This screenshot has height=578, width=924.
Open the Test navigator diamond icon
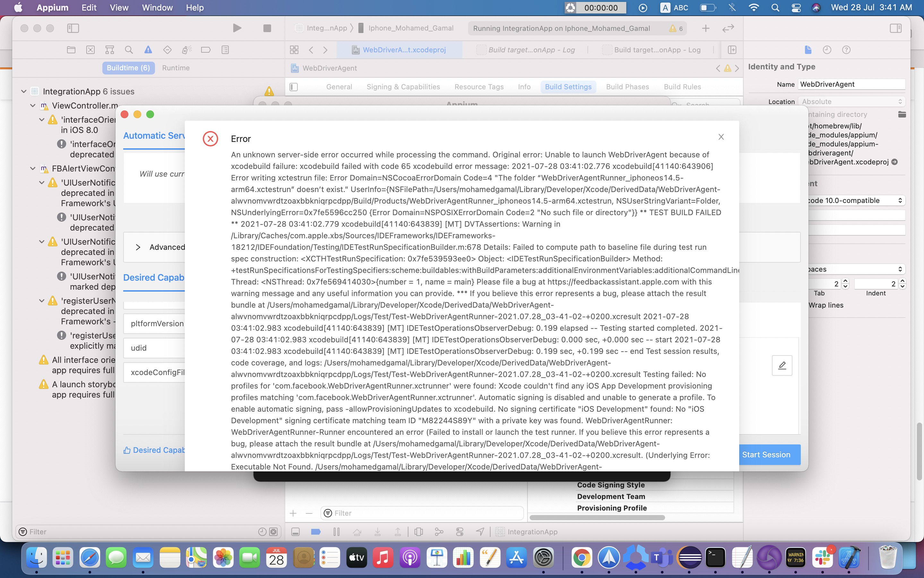tap(167, 50)
